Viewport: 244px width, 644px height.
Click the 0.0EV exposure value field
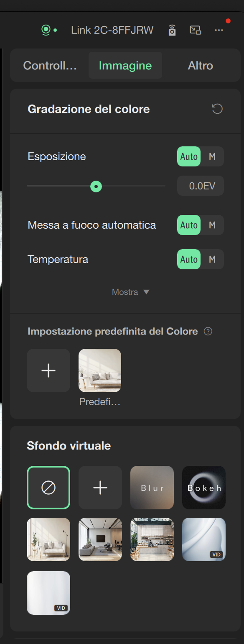click(x=201, y=186)
